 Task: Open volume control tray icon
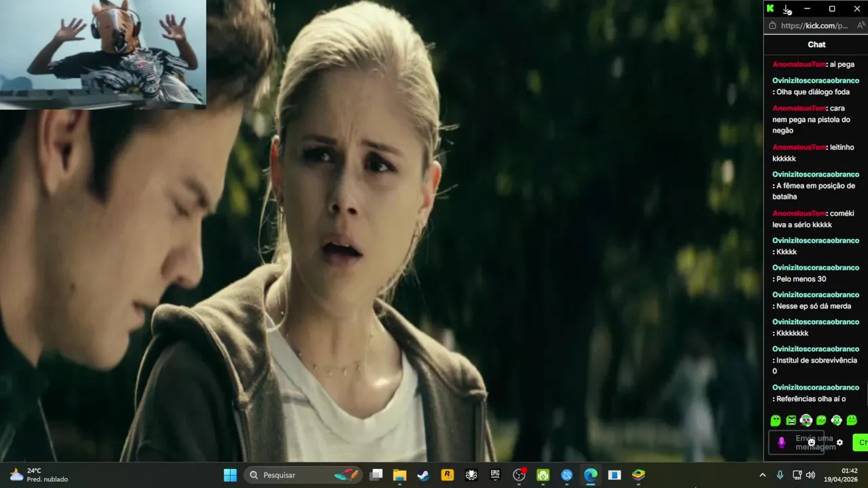pos(810,475)
